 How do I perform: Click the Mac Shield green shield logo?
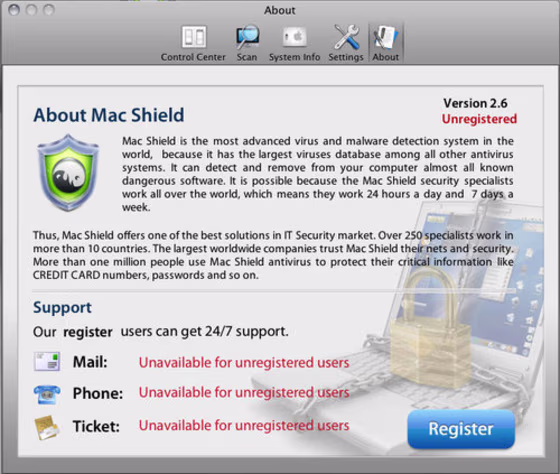coord(68,172)
